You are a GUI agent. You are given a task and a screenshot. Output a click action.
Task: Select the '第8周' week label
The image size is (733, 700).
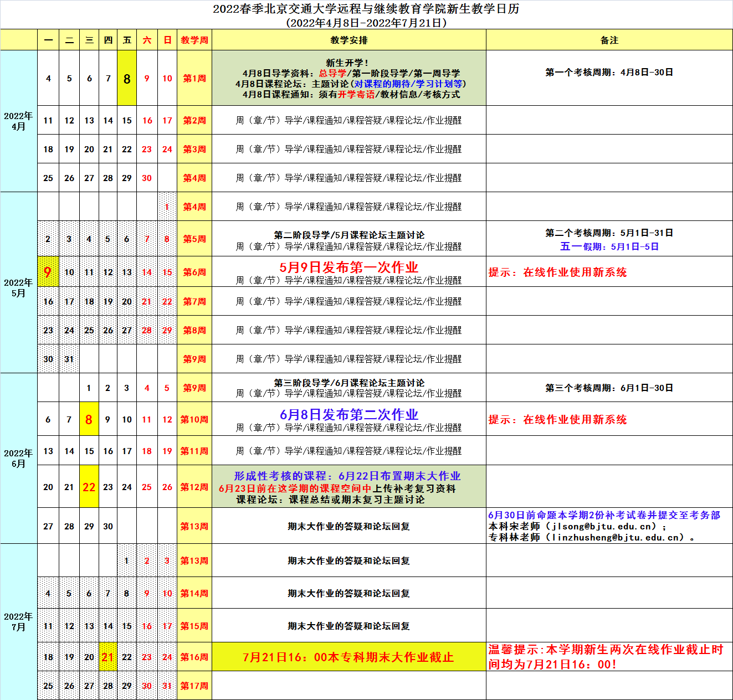point(194,330)
